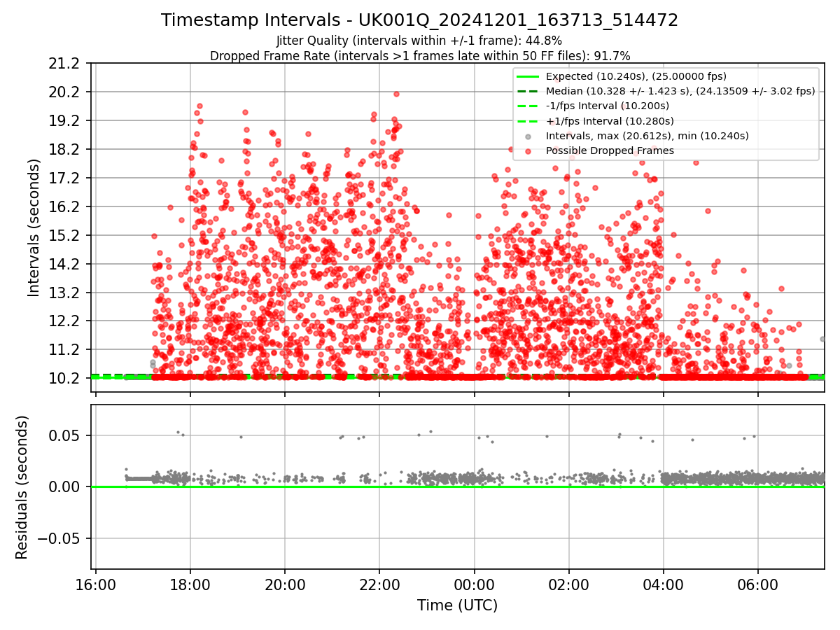Click the 20:00 time tick label
This screenshot has height=630, width=840.
click(285, 584)
